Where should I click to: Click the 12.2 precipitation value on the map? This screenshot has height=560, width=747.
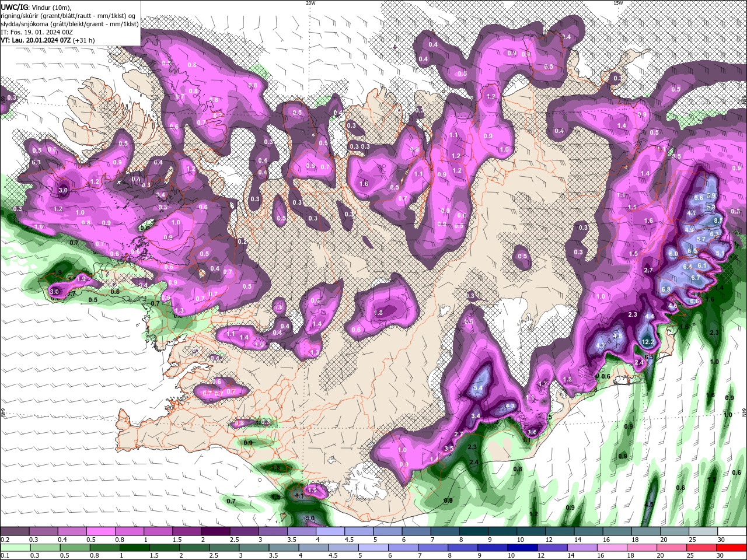tap(648, 342)
